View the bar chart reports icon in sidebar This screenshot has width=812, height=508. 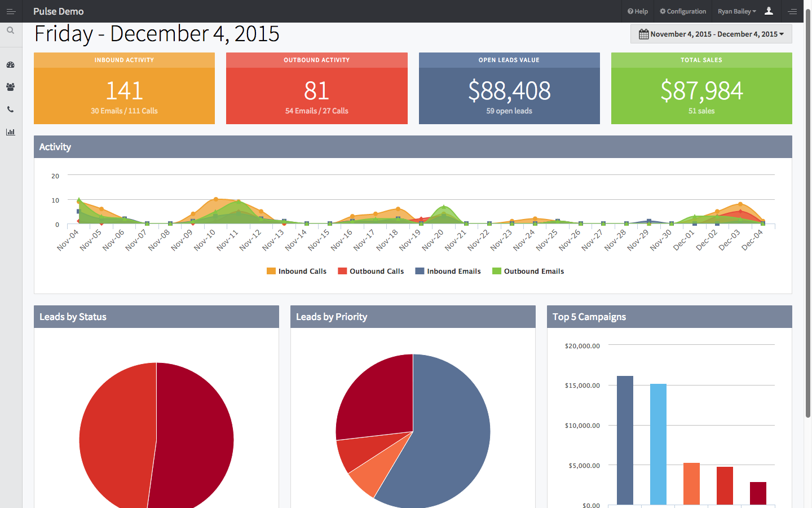pyautogui.click(x=10, y=132)
